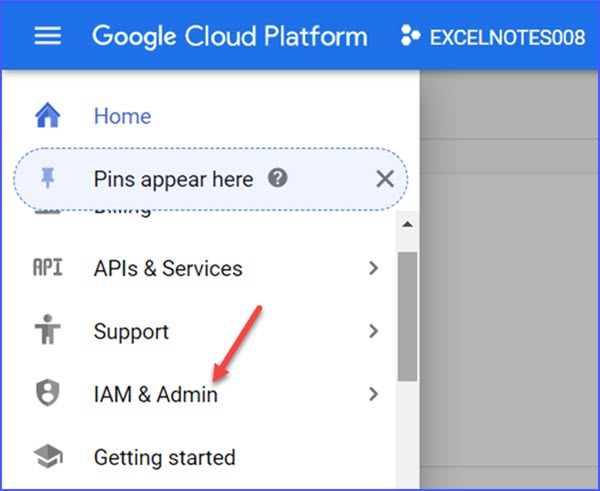
Task: Click the sidebar scrollbar up arrow
Action: pyautogui.click(x=408, y=224)
